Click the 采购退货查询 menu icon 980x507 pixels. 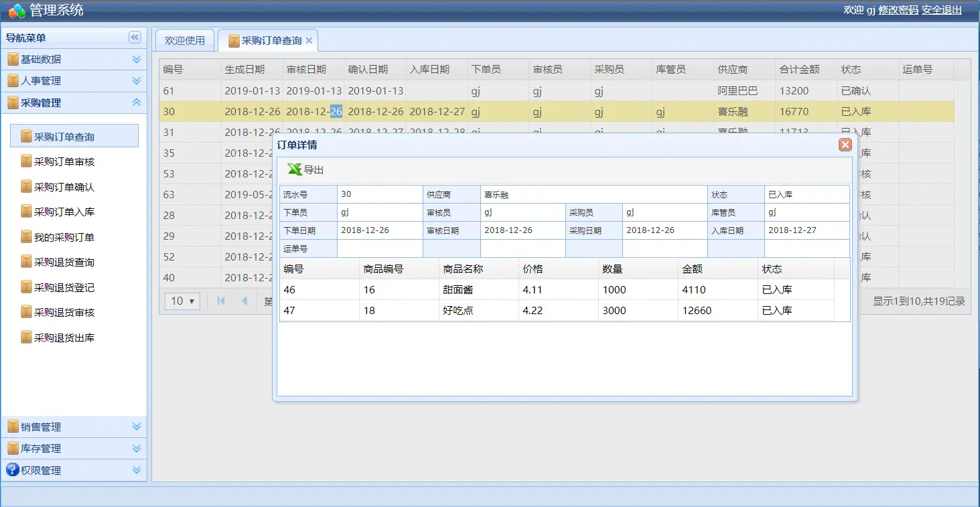(26, 262)
